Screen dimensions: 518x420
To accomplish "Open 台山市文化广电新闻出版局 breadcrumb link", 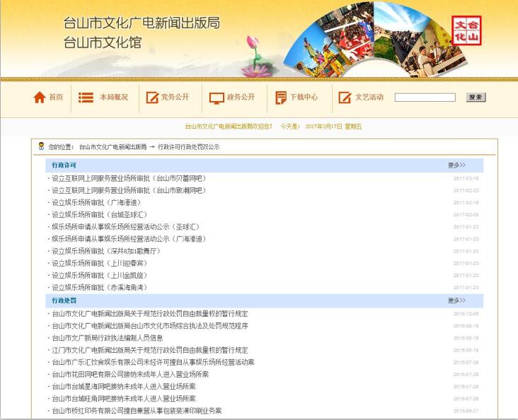I will pyautogui.click(x=113, y=147).
